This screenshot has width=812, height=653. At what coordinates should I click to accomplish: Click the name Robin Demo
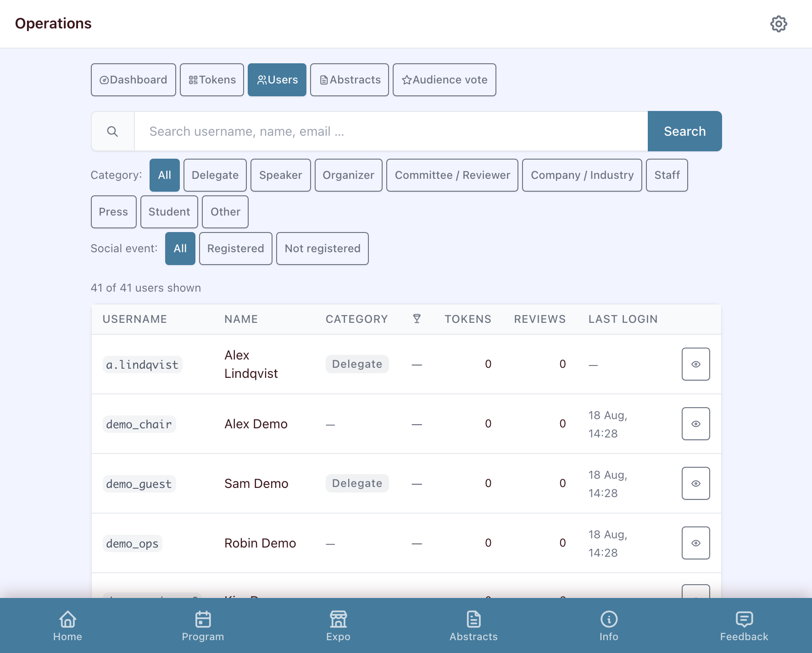(260, 543)
